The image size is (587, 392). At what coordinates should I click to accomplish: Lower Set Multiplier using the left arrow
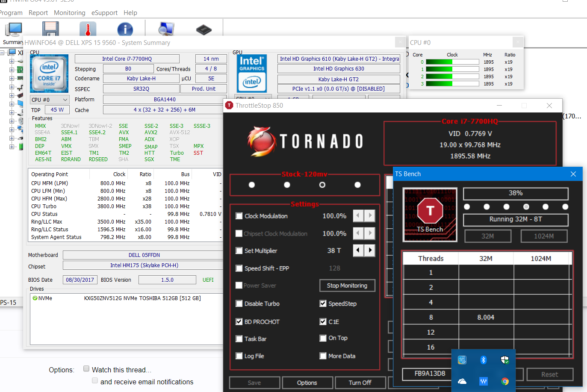[x=358, y=251]
